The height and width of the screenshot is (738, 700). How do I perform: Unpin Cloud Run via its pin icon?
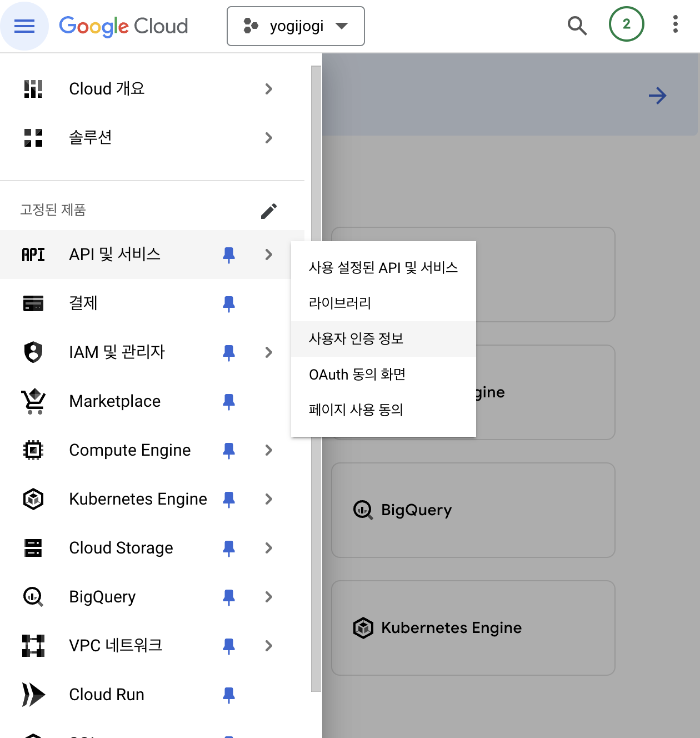(x=229, y=695)
